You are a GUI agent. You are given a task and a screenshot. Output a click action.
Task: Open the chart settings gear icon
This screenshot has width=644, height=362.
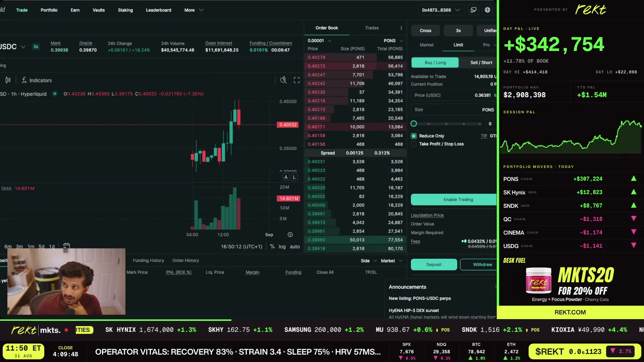pos(290,235)
